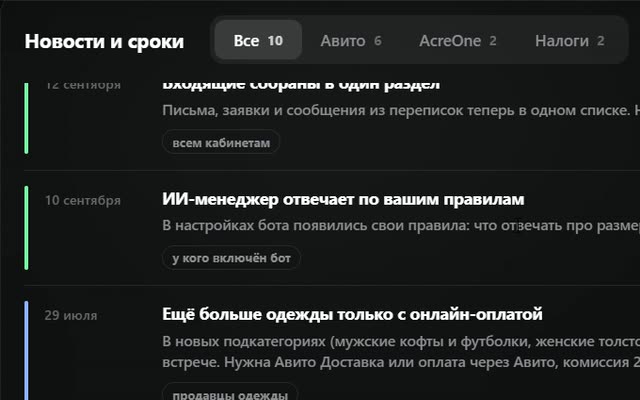Open news 'ИИ-менеджер отвечает по вашим правилам'

pyautogui.click(x=343, y=199)
